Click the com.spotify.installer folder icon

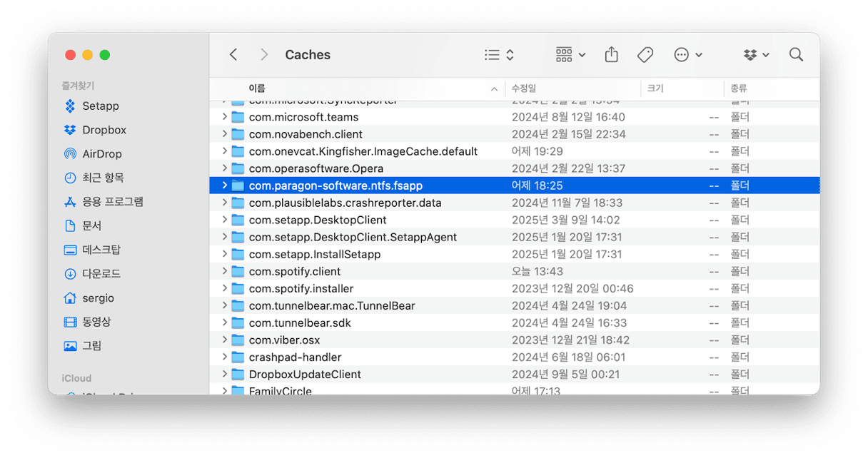click(x=238, y=288)
